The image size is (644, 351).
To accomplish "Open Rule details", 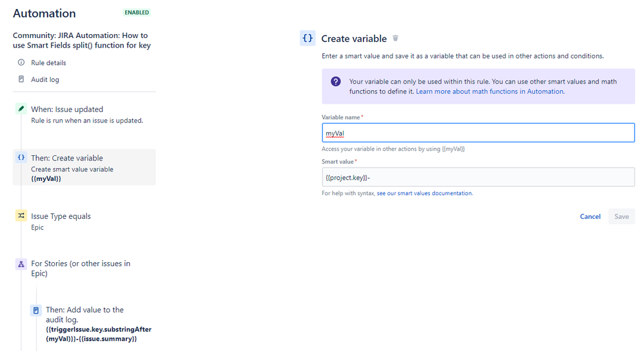I will 48,63.
